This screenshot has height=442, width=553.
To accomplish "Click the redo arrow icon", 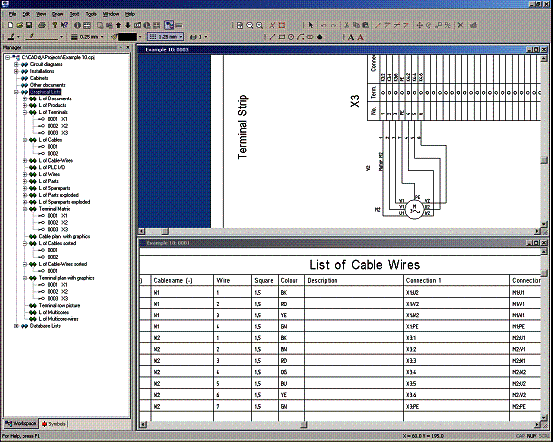I will coord(333,25).
